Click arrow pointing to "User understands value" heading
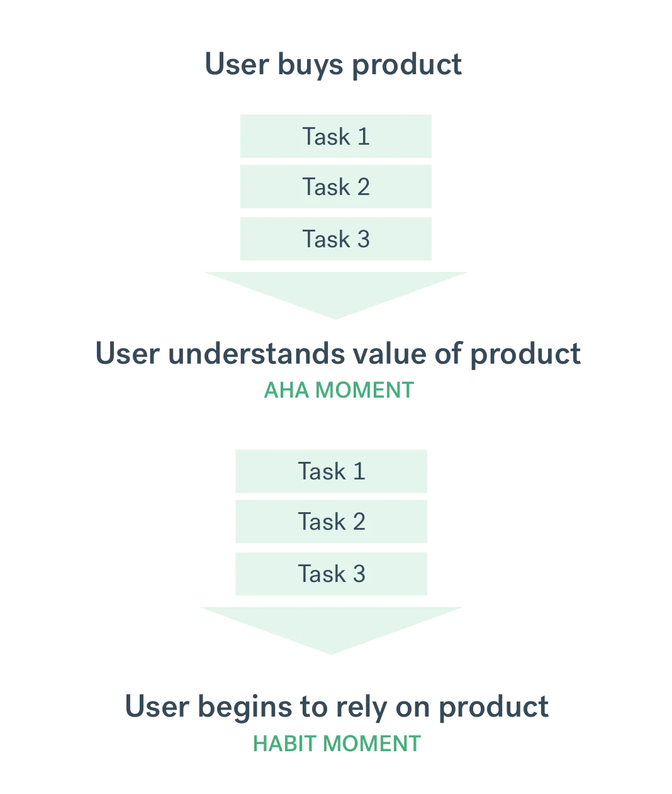 (x=335, y=293)
